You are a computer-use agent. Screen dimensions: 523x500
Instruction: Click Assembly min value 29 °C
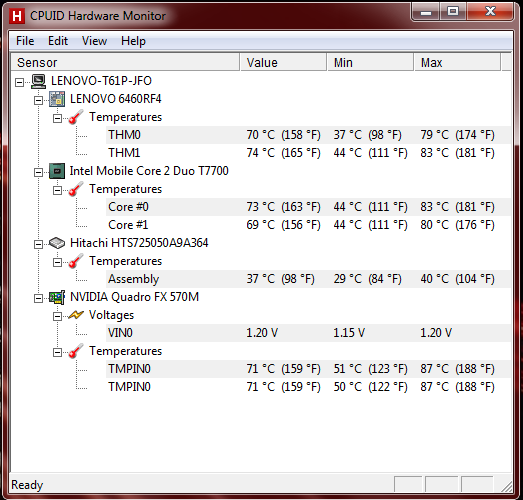(x=368, y=279)
